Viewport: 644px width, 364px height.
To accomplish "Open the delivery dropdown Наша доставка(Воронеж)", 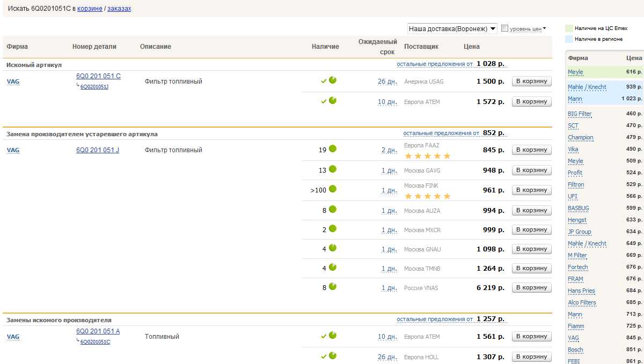I will 452,28.
